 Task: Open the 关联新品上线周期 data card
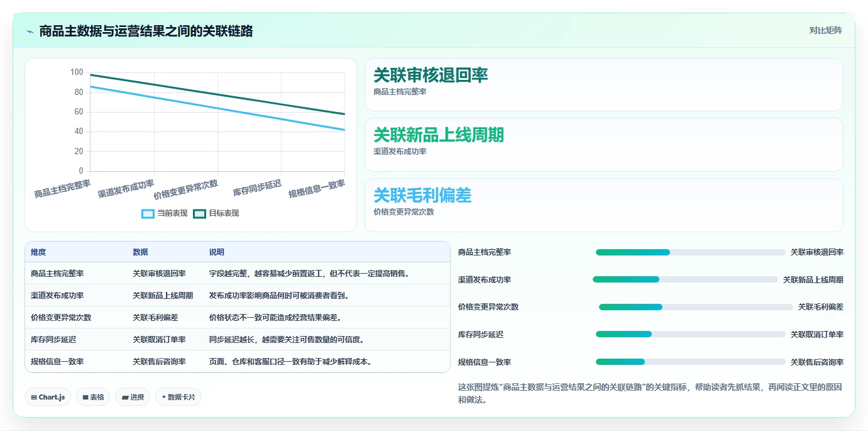pos(603,145)
